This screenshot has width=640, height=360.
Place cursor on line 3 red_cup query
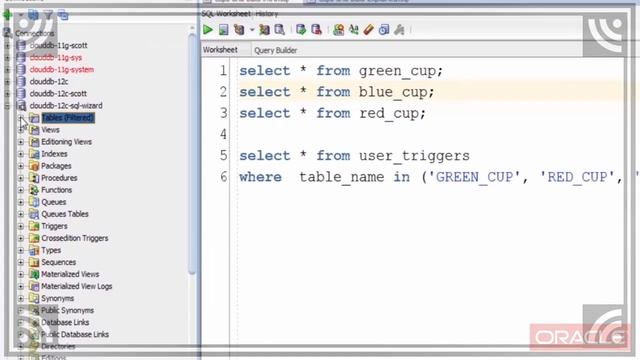[332, 113]
